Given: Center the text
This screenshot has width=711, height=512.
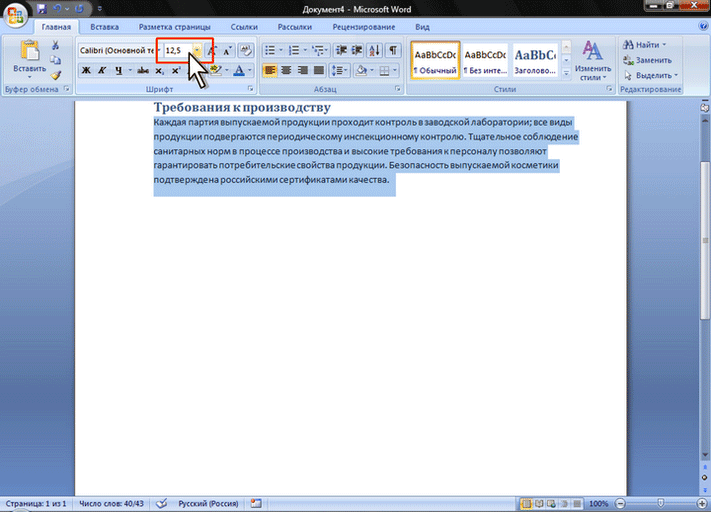Looking at the screenshot, I should (x=286, y=70).
